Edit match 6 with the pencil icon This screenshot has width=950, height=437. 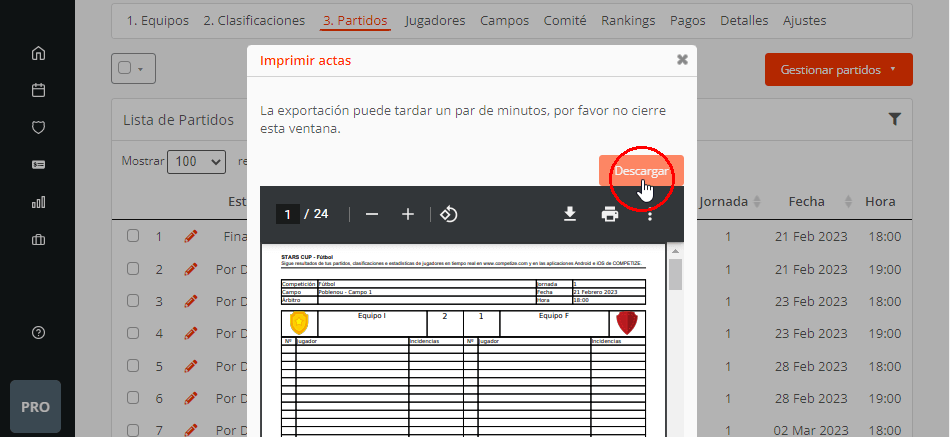click(191, 398)
